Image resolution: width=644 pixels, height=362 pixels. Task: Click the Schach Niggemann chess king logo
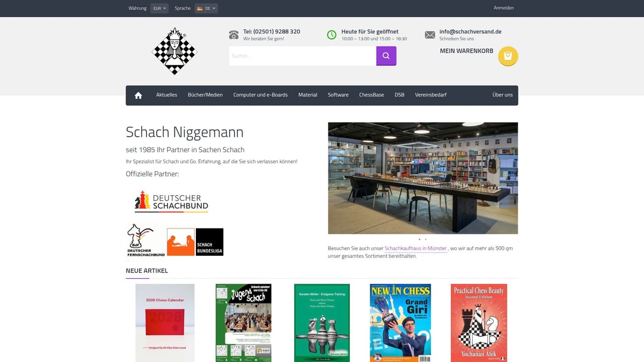pos(174,51)
